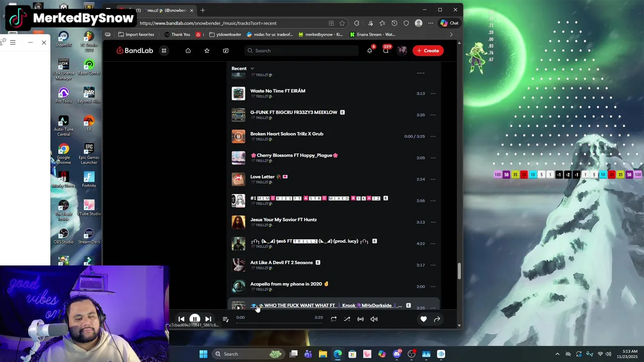Screen dimensions: 644x362
Task: Open the player queue list icon
Action: (x=225, y=319)
